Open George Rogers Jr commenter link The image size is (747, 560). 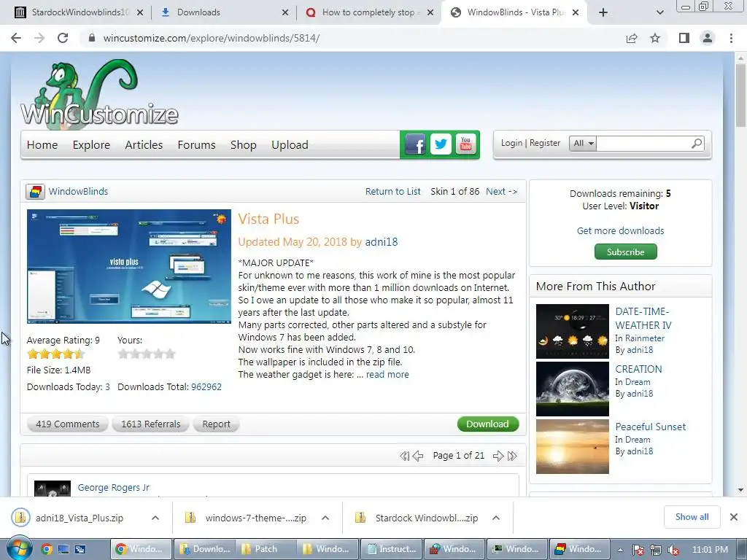coord(113,488)
